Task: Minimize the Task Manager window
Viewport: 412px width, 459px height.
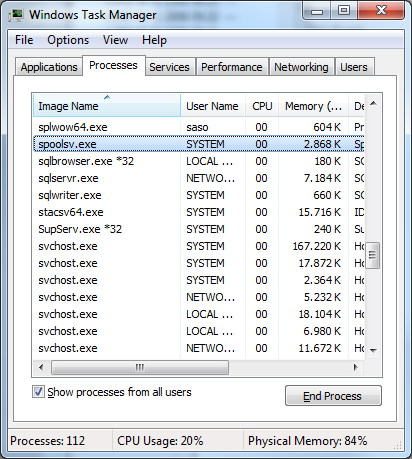Action: 317,11
